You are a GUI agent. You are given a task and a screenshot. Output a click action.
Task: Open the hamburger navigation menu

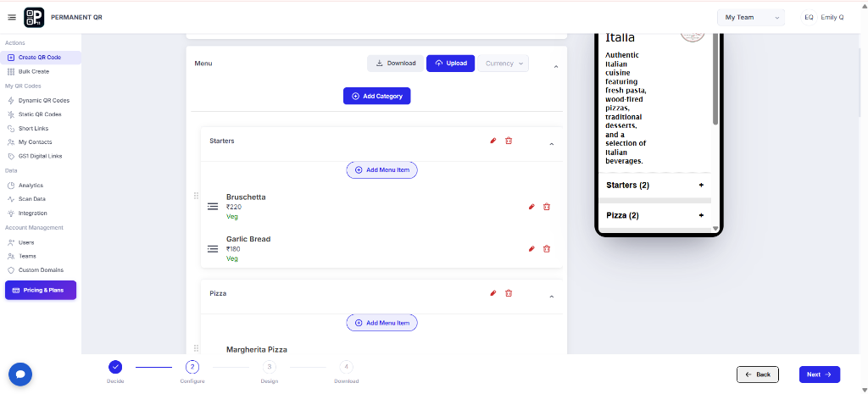coord(12,17)
